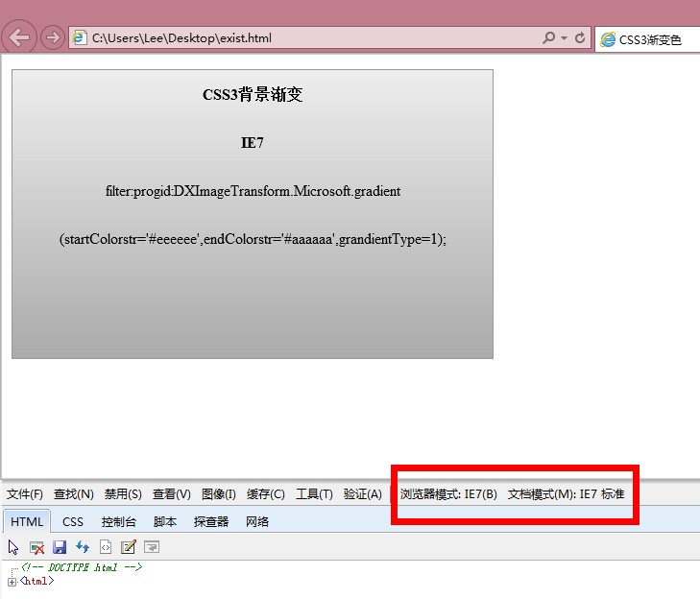
Task: Switch to the 网络 tab
Action: (257, 522)
